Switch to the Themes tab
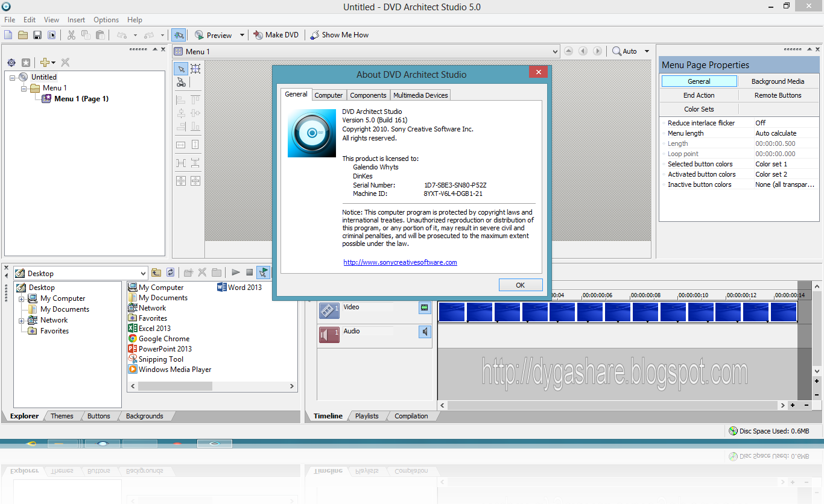Viewport: 824px width, 504px height. (62, 416)
